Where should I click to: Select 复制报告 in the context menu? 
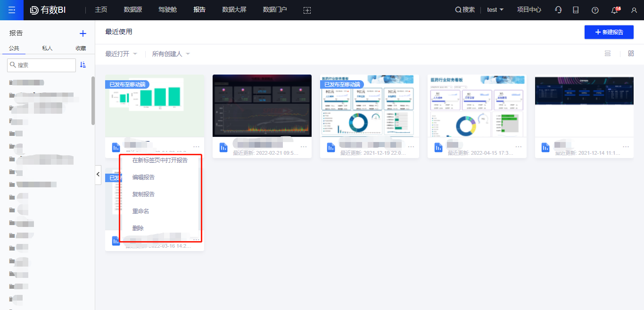click(143, 194)
